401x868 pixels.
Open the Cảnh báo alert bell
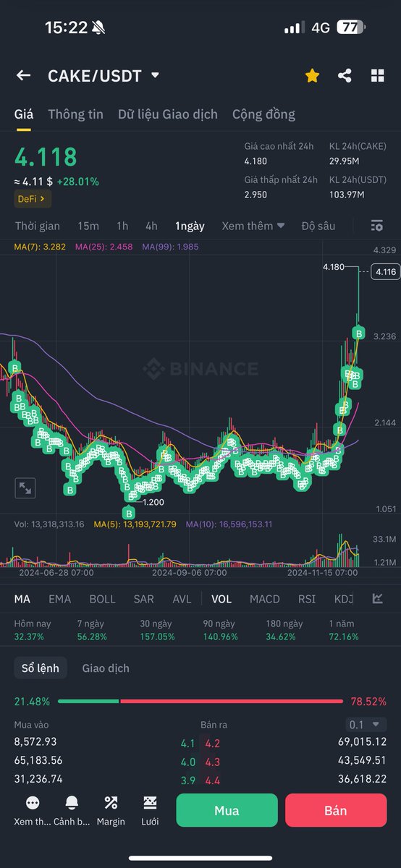coord(72,803)
